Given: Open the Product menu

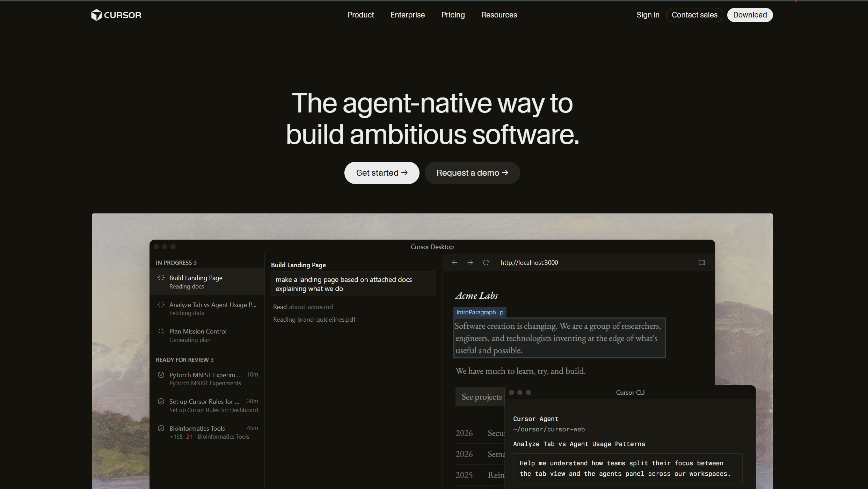Looking at the screenshot, I should click(360, 15).
